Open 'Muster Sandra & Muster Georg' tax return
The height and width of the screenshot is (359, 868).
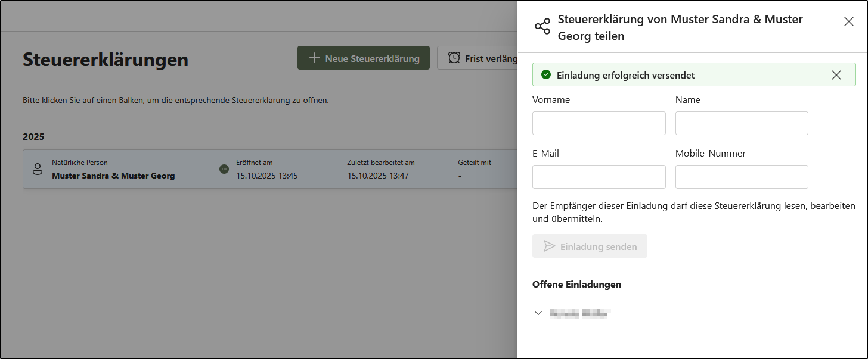pos(113,176)
